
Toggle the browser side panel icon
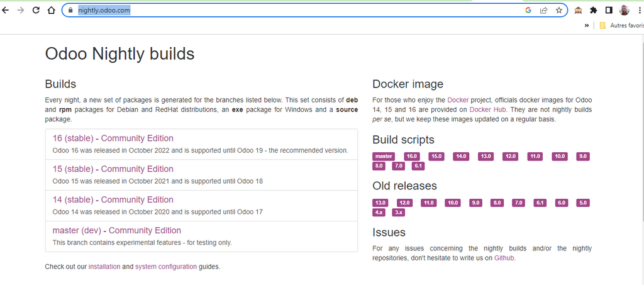pyautogui.click(x=609, y=11)
